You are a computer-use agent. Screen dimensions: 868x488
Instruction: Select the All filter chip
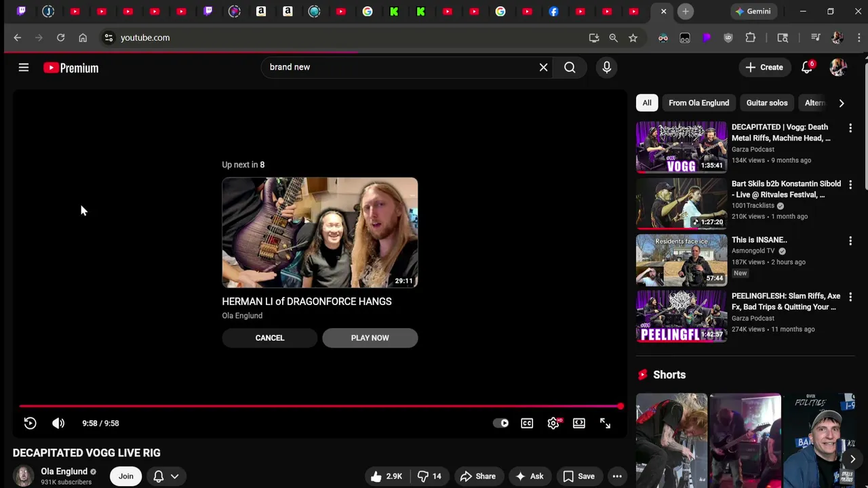(x=647, y=103)
